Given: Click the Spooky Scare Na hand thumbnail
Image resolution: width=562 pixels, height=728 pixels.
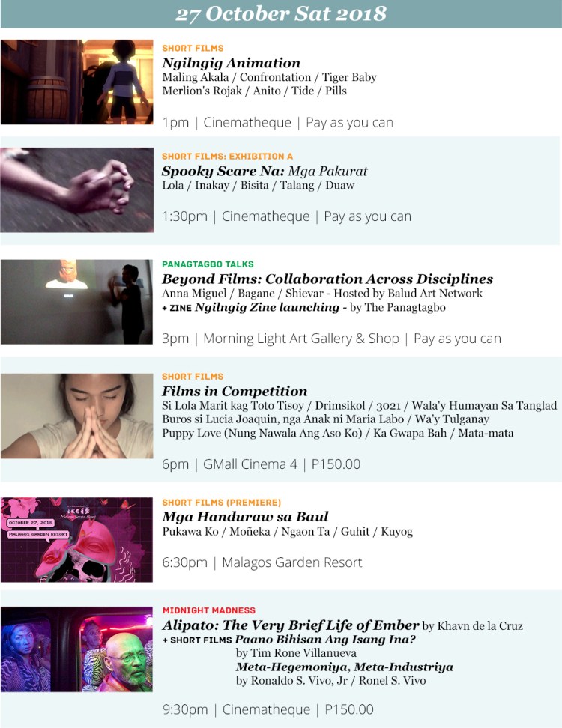Looking at the screenshot, I should click(76, 190).
